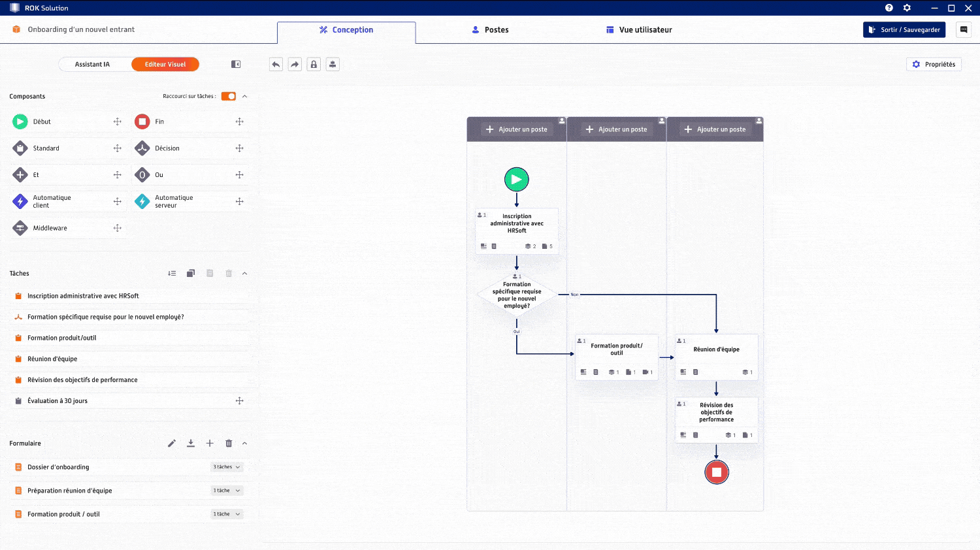Open the '3 tâches' dropdown for Dossier d'onboarding
Image resolution: width=980 pixels, height=550 pixels.
click(227, 466)
